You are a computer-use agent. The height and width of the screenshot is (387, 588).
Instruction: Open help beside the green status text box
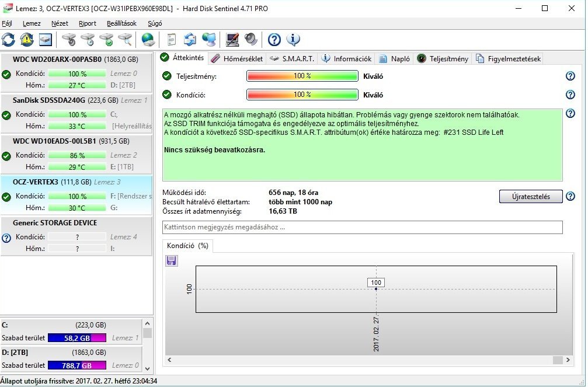tap(570, 113)
